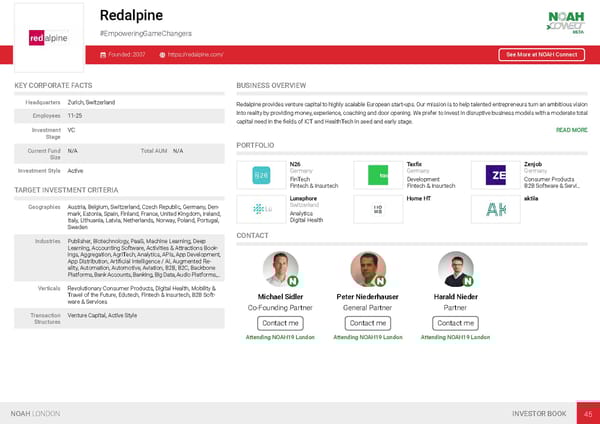Open the Home HT portfolio logo
The width and height of the screenshot is (600, 424).
(x=379, y=209)
